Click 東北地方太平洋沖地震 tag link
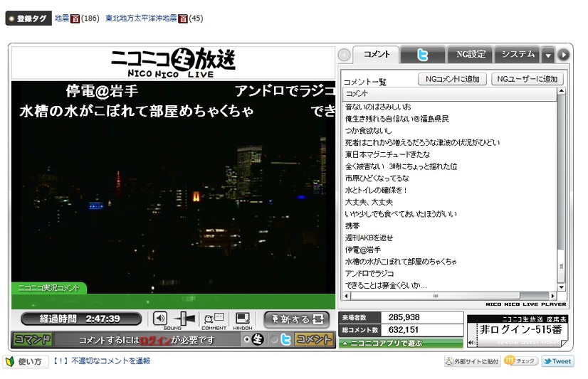The image size is (588, 379). 141,18
